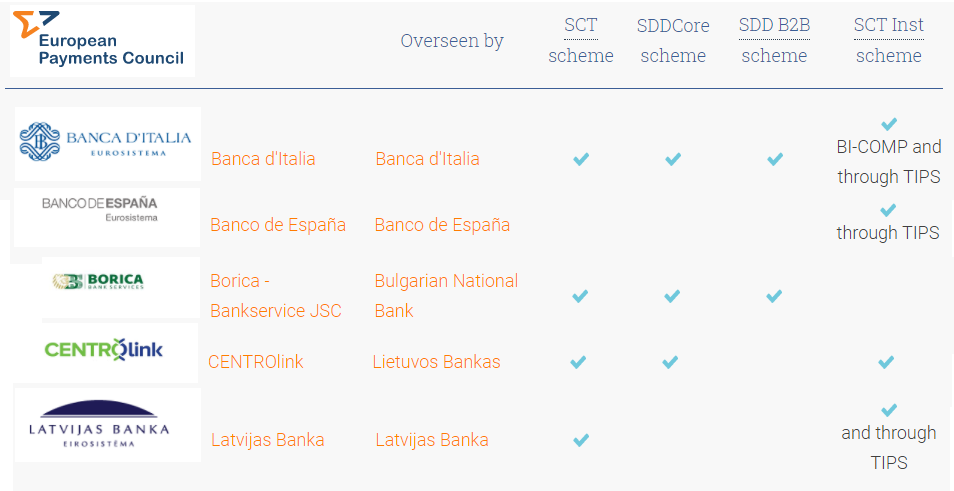Viewport: 954px width, 491px height.
Task: Open the Banca d'Italia name link
Action: click(x=263, y=159)
